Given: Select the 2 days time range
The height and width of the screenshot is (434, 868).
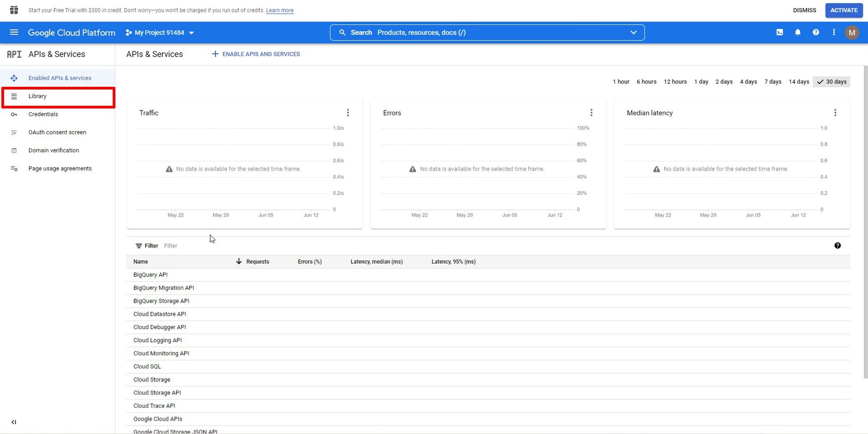Looking at the screenshot, I should point(724,82).
